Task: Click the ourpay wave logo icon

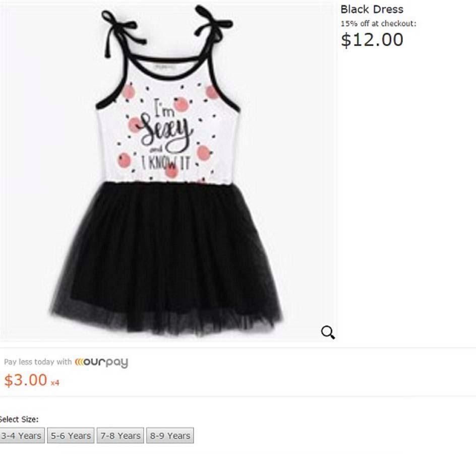Action: point(79,362)
